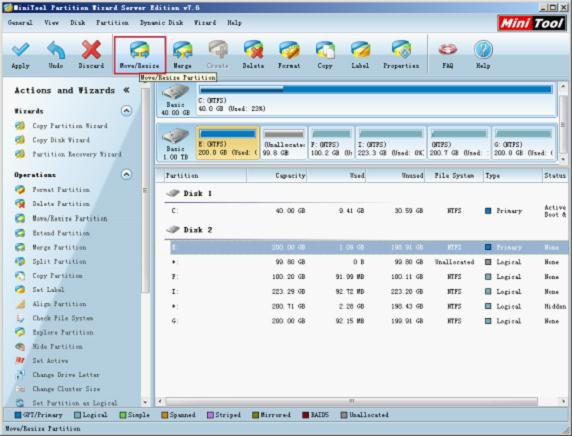
Task: Collapse the Wizards section
Action: point(126,111)
